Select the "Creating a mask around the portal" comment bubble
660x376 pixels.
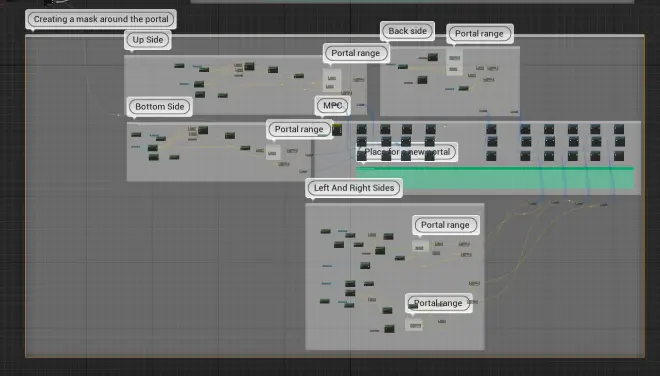(101, 19)
